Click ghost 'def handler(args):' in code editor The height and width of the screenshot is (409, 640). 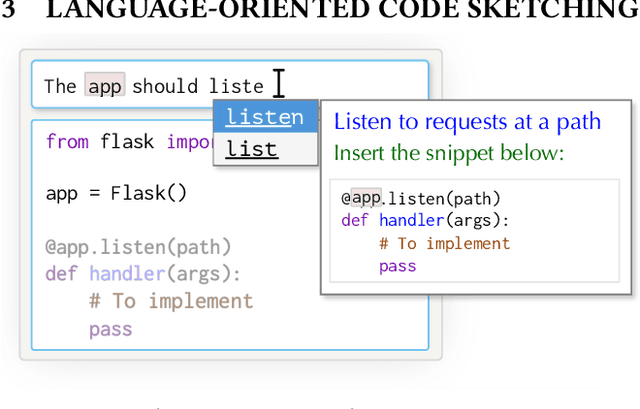143,273
